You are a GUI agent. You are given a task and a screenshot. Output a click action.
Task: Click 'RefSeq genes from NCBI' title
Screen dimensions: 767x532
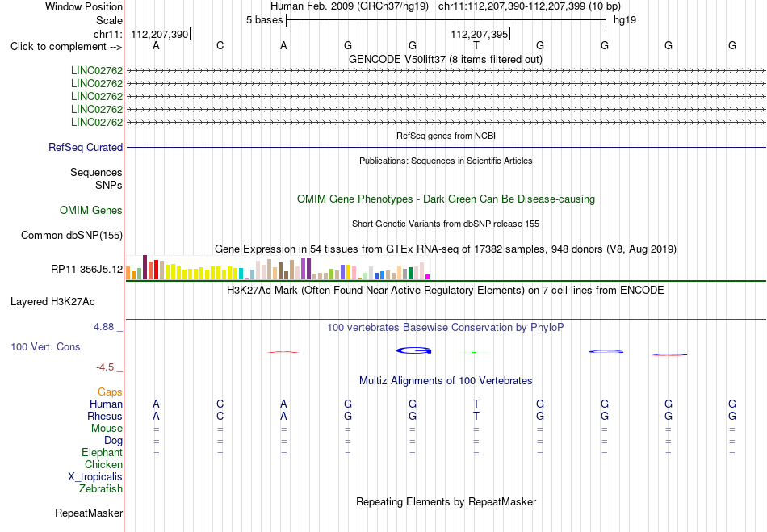(446, 136)
